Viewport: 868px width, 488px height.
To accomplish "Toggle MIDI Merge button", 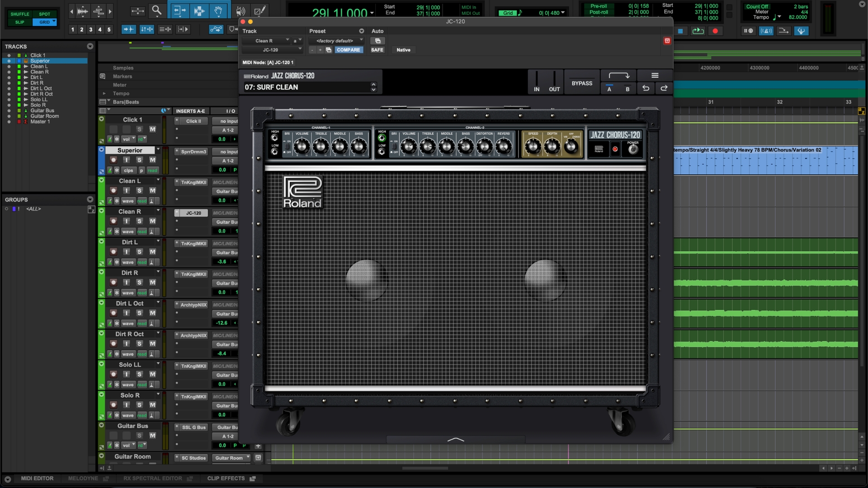I will pyautogui.click(x=783, y=31).
